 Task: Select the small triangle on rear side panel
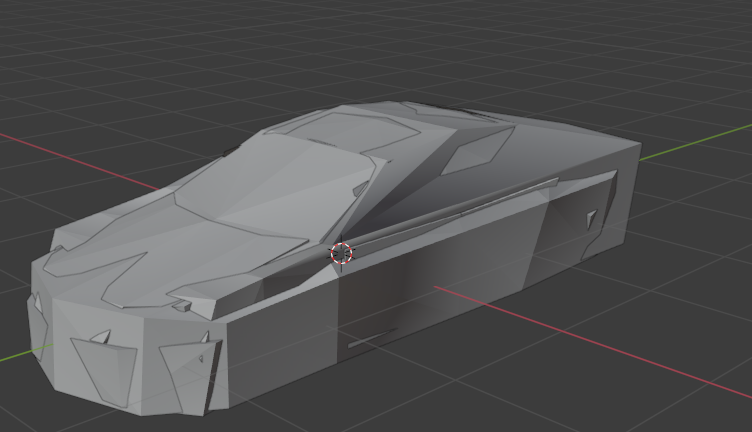tap(592, 217)
